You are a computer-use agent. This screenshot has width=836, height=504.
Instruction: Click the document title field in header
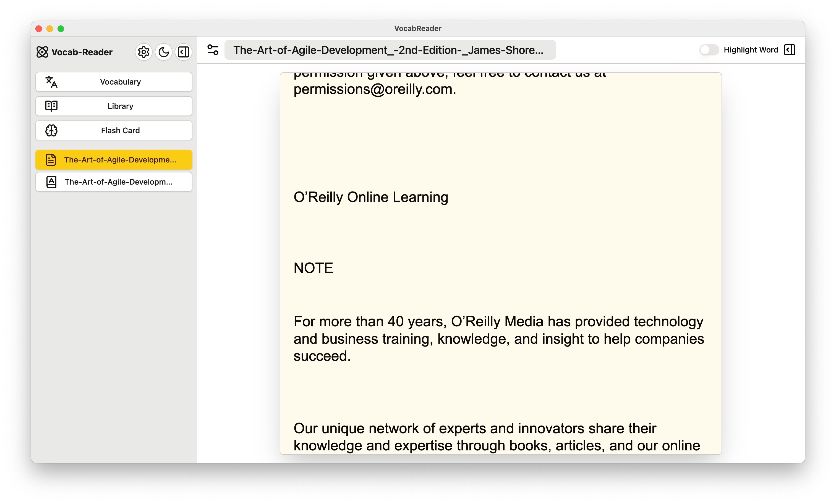390,50
